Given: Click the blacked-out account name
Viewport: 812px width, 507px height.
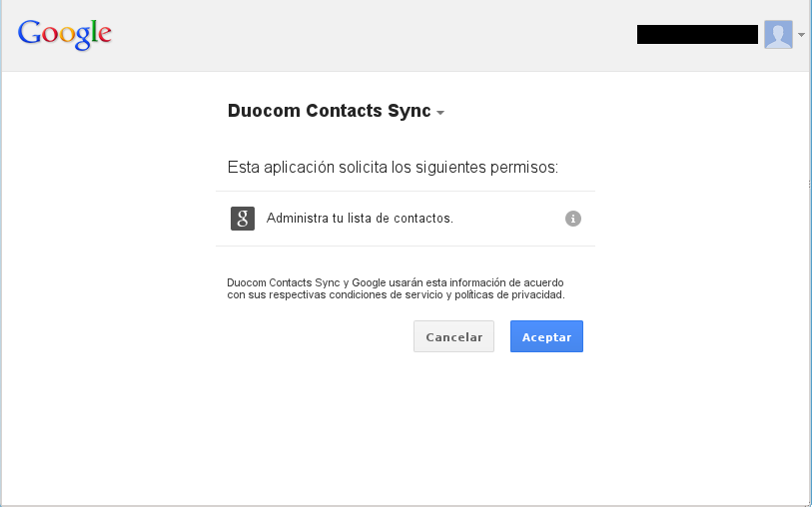Looking at the screenshot, I should (x=697, y=35).
